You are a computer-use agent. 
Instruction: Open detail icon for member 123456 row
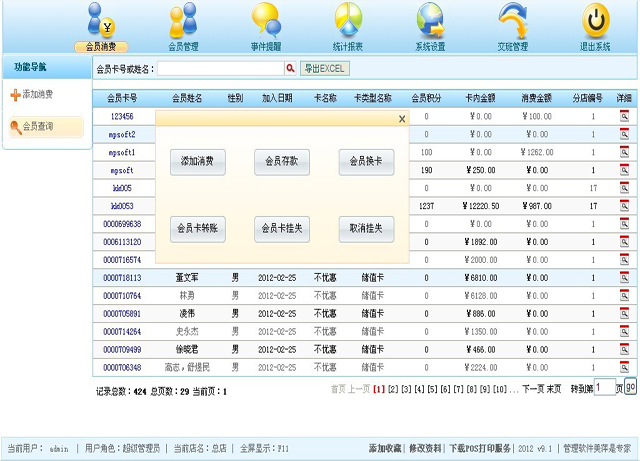624,116
